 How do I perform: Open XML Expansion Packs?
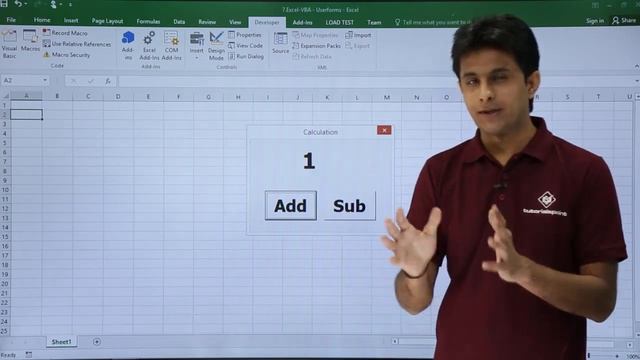[x=316, y=46]
